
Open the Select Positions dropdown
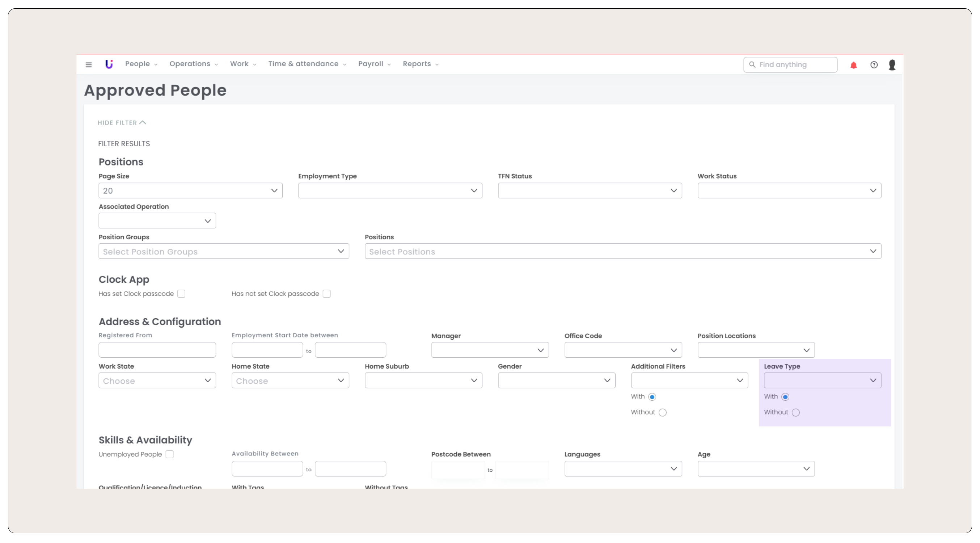[x=623, y=251]
